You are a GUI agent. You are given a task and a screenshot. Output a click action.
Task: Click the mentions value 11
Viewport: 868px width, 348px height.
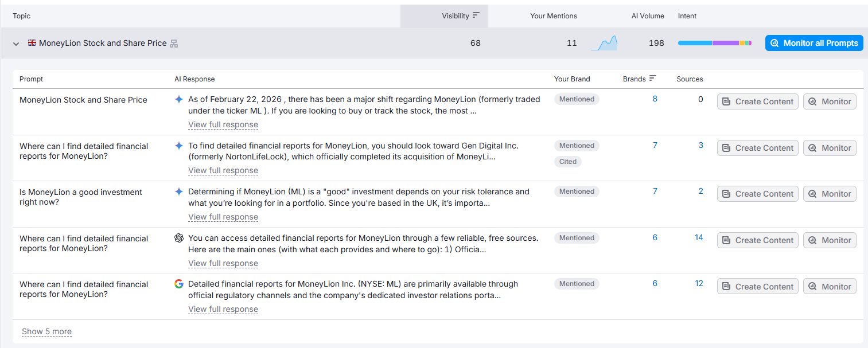point(571,43)
